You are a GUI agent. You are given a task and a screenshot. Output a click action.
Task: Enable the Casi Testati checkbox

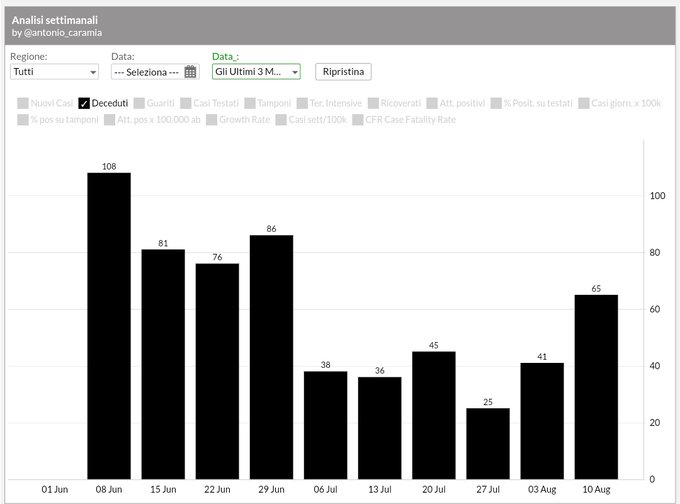tap(186, 103)
